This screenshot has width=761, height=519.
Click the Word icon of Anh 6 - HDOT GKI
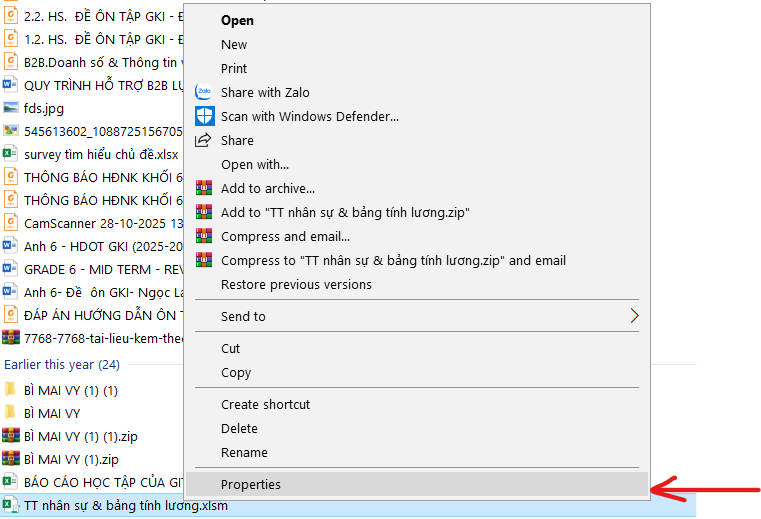tap(11, 246)
